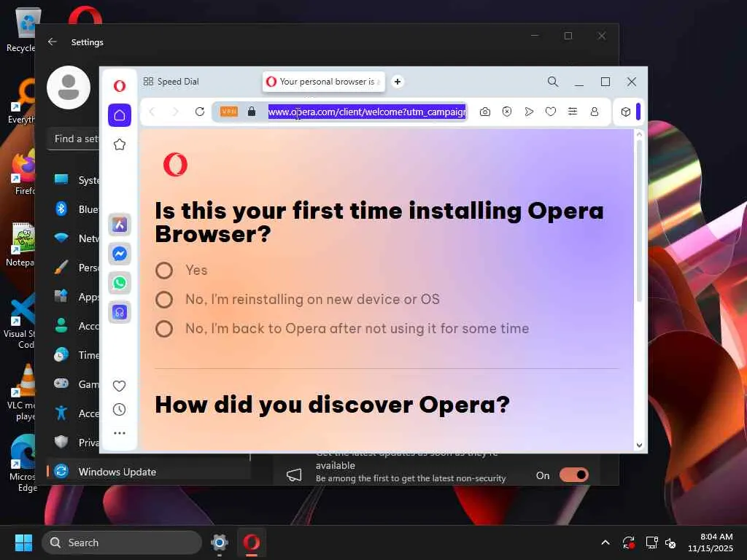Open Apps category in Settings window
Image resolution: width=747 pixels, height=560 pixels.
(76, 297)
